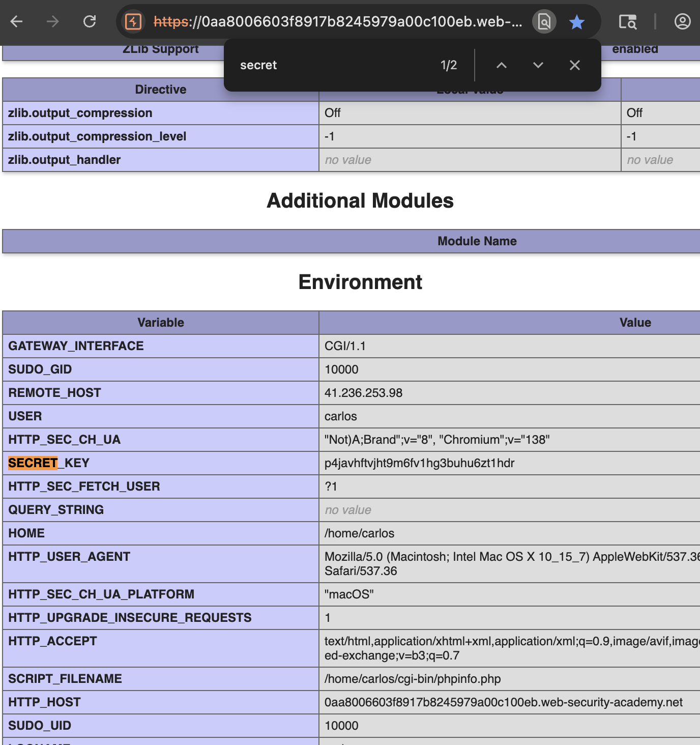The width and height of the screenshot is (700, 745).
Task: Click the Environment section heading
Action: pyautogui.click(x=360, y=282)
